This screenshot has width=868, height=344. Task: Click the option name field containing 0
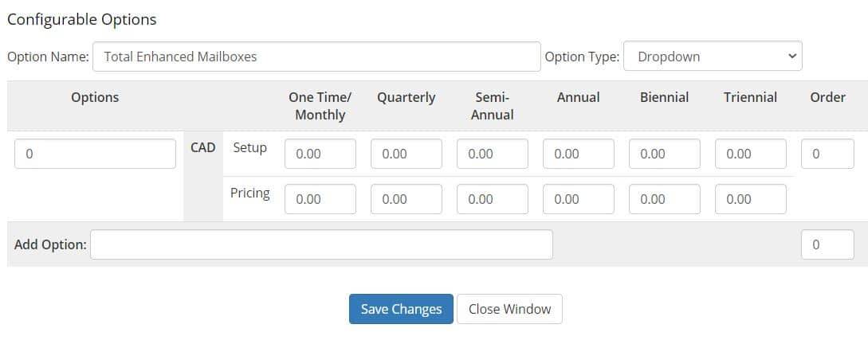(x=95, y=154)
